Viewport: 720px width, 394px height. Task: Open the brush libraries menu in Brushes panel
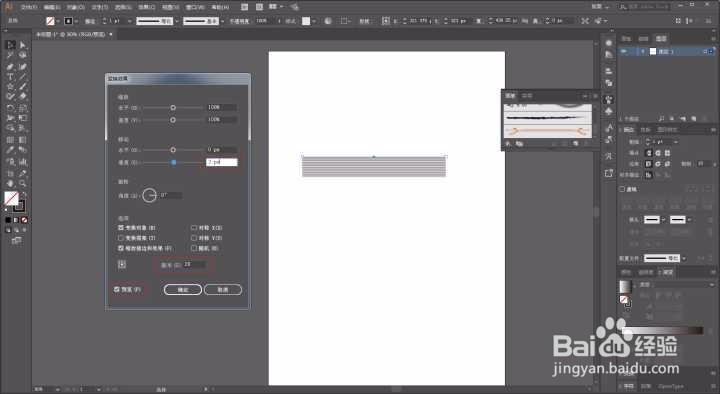508,144
